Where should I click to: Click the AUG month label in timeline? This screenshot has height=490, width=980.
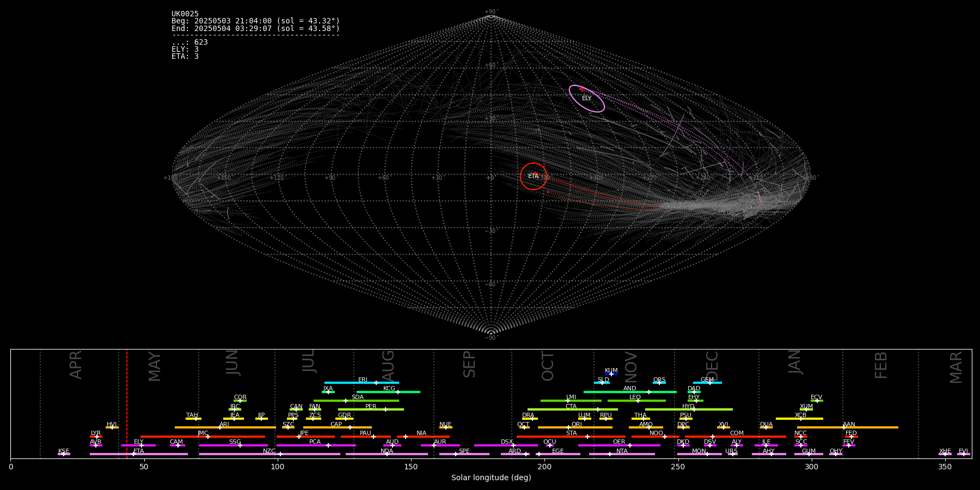pos(388,366)
